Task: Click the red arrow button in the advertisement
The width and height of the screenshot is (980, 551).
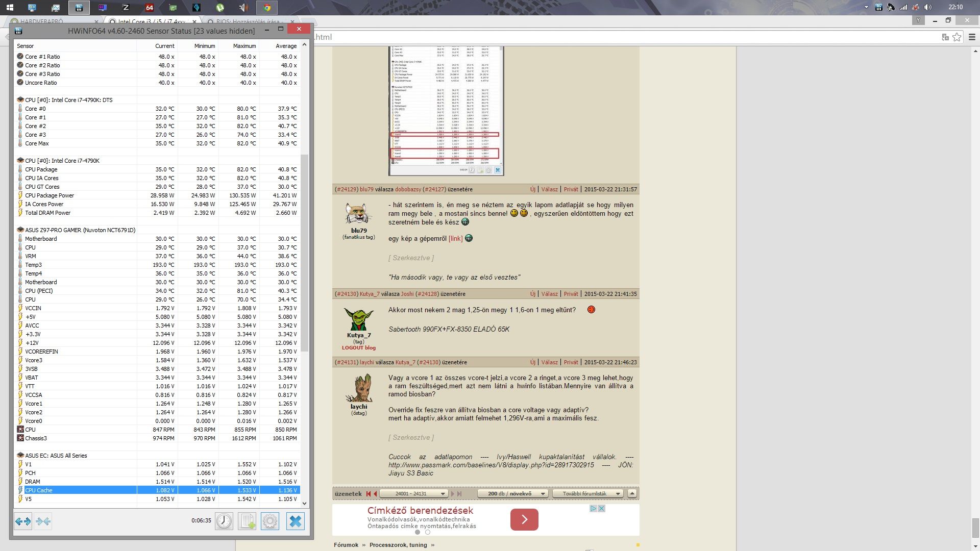Action: 524,519
